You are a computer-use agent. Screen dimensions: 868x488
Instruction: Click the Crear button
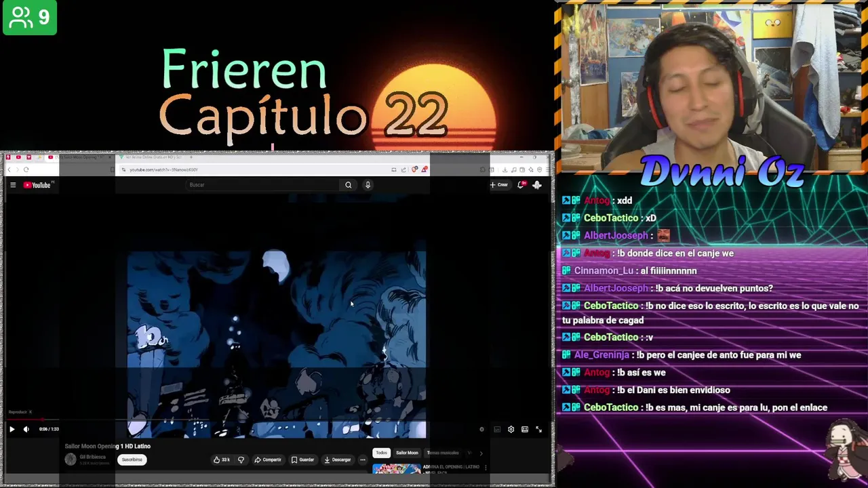(x=499, y=184)
